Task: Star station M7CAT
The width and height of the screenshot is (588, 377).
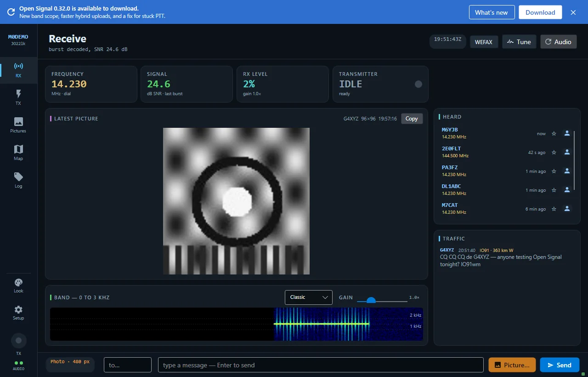Action: 554,209
